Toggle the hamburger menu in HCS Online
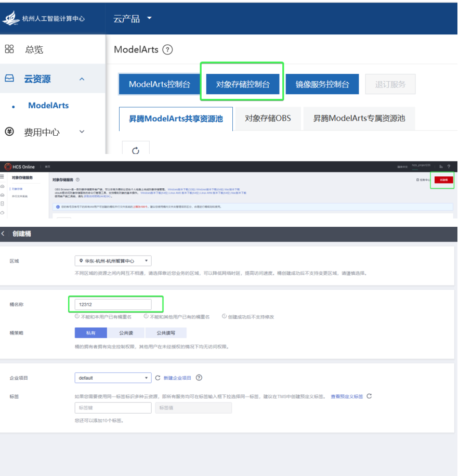 coord(2,177)
